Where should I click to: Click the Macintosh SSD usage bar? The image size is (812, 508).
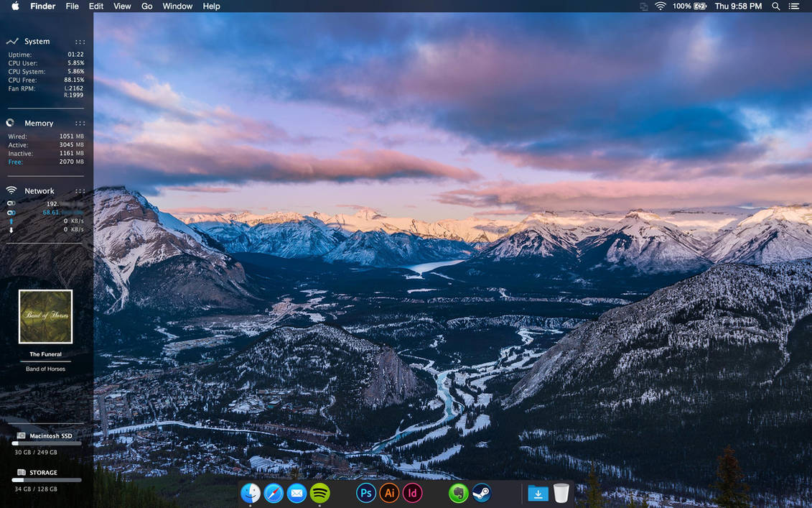45,443
